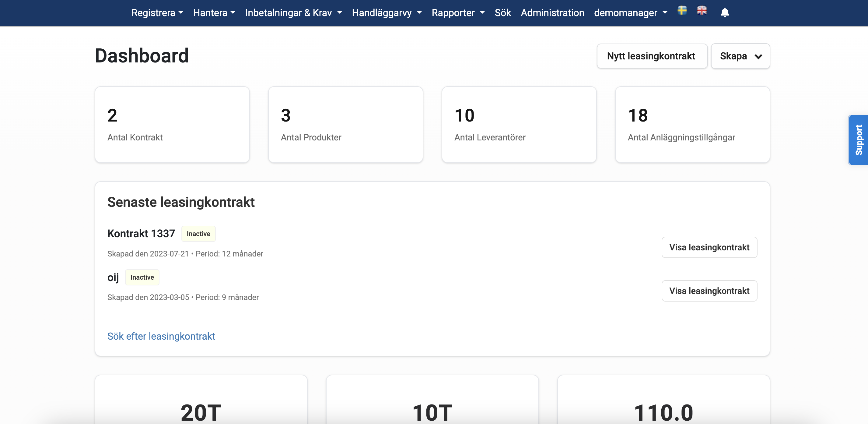
Task: Select the Antal Anläggningstillgångar card
Action: click(x=692, y=125)
